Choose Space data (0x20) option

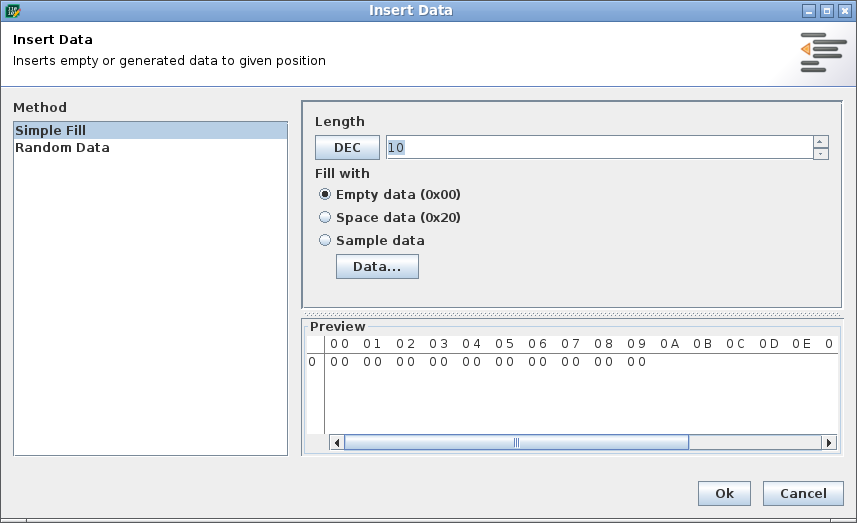coord(390,218)
